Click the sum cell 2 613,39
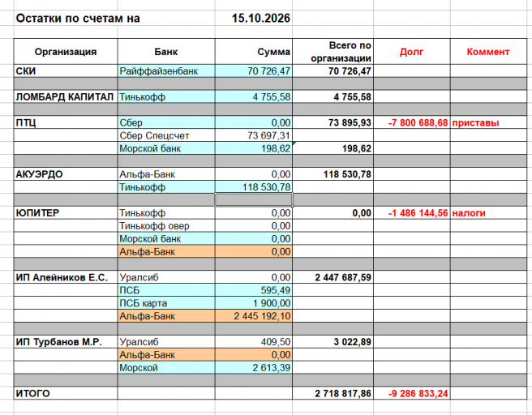This screenshot has height=415, width=532. (x=254, y=367)
